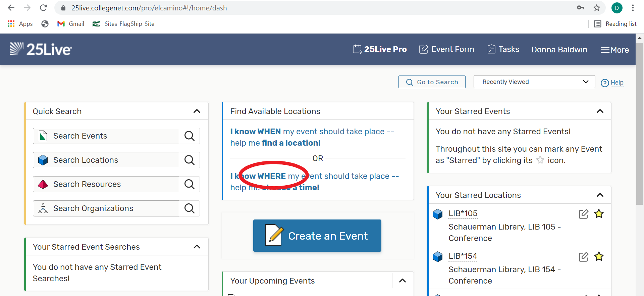This screenshot has width=644, height=296.
Task: Click the blue cube icon in Search Locations
Action: 43,160
